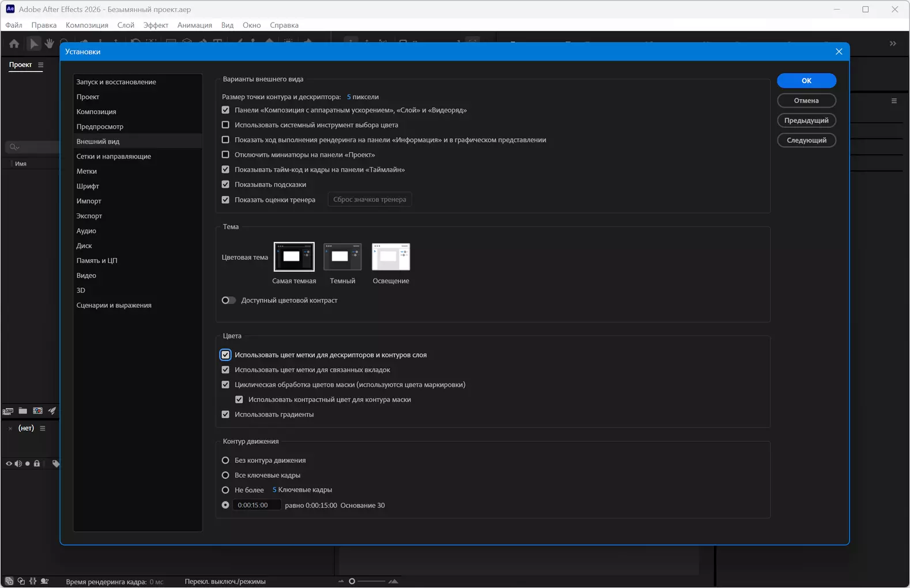
Task: Check Отключить миниатюры на панели «Проект»
Action: tap(225, 155)
